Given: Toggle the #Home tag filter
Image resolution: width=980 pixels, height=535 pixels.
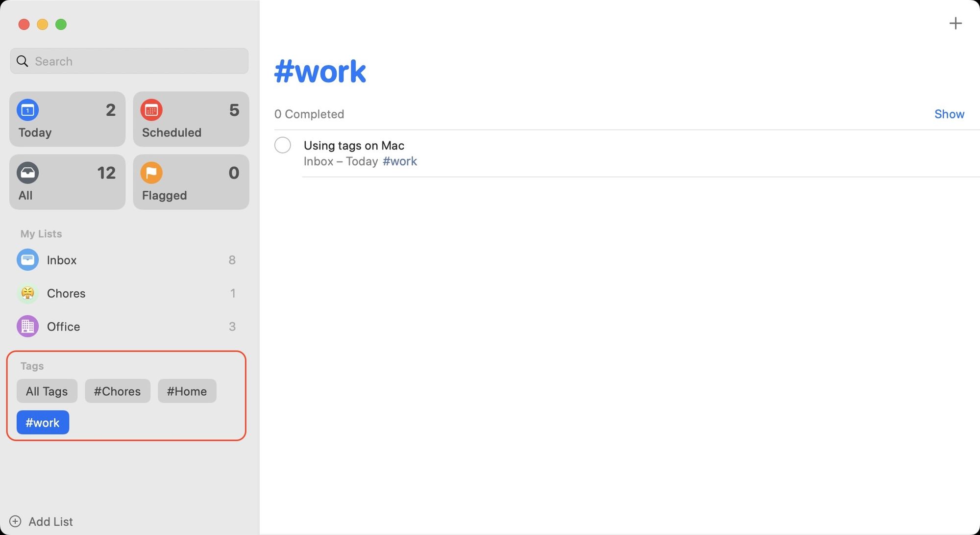Looking at the screenshot, I should 187,391.
